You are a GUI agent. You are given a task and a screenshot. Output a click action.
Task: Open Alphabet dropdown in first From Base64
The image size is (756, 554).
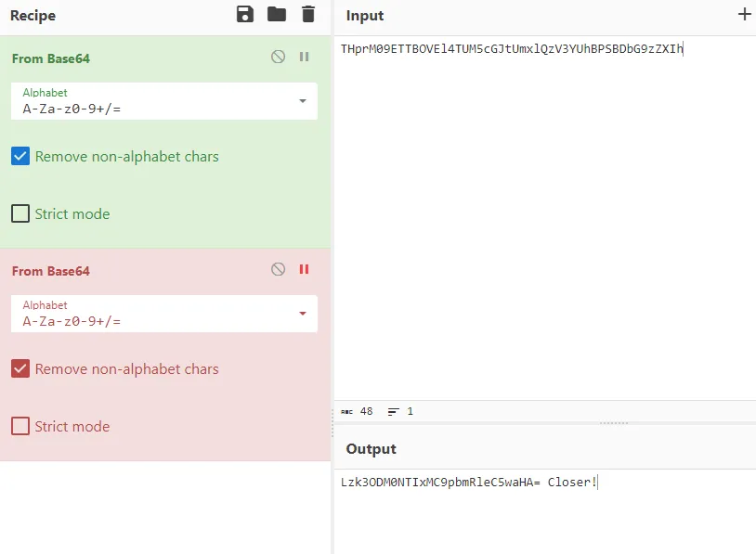pyautogui.click(x=303, y=101)
